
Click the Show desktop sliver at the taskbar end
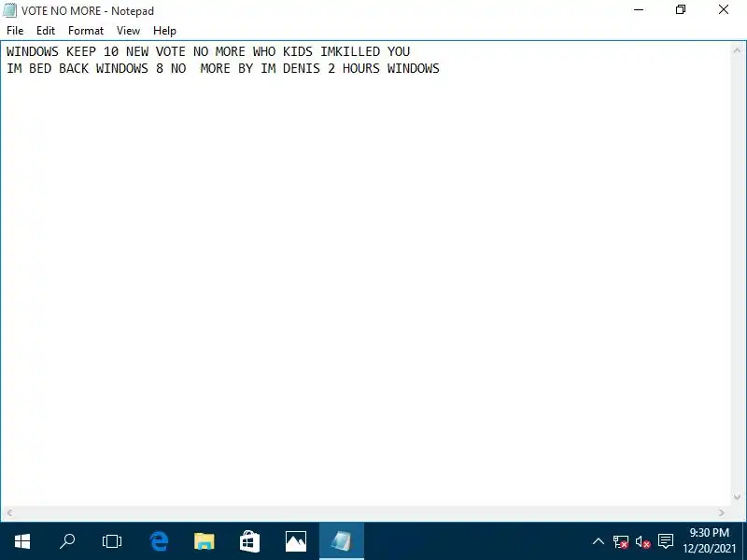tap(744, 541)
